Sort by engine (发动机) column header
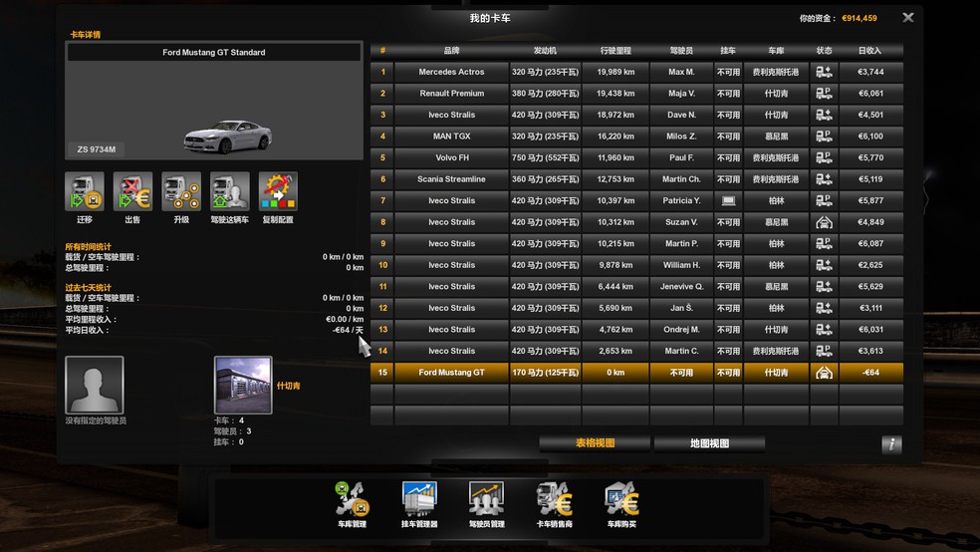 545,51
